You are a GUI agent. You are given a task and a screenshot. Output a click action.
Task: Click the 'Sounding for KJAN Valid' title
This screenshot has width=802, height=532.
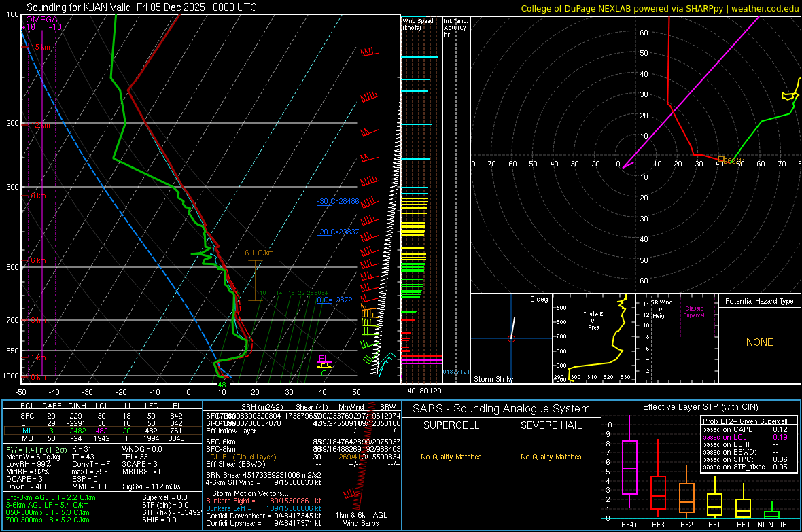pos(79,7)
